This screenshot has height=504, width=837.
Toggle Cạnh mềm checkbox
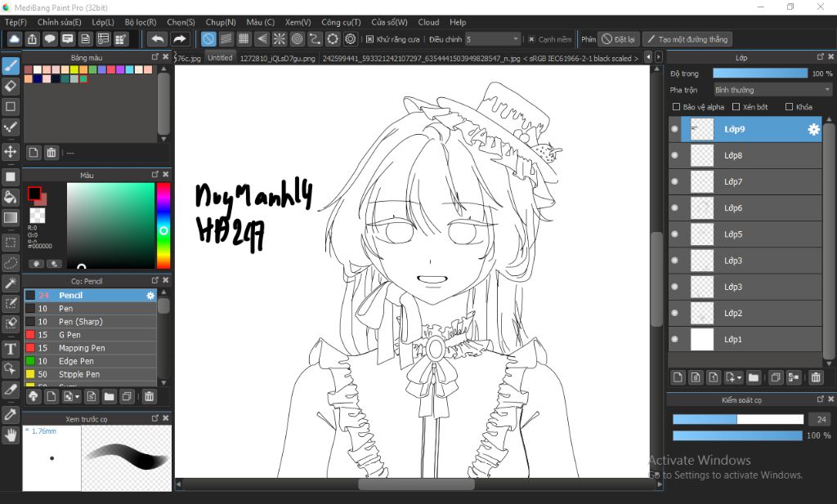point(531,39)
